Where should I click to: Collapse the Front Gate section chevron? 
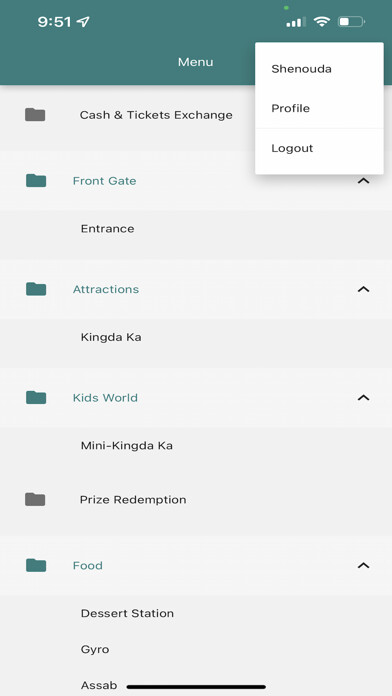pos(364,181)
